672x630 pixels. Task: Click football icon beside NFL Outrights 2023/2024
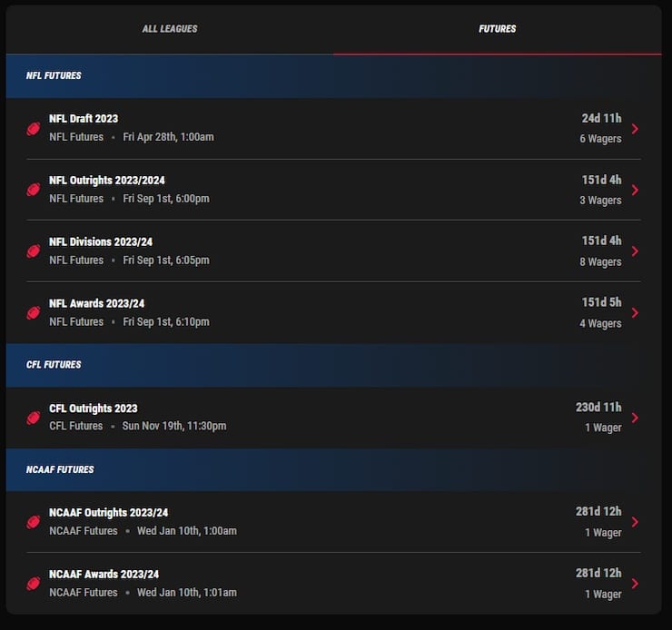point(34,190)
